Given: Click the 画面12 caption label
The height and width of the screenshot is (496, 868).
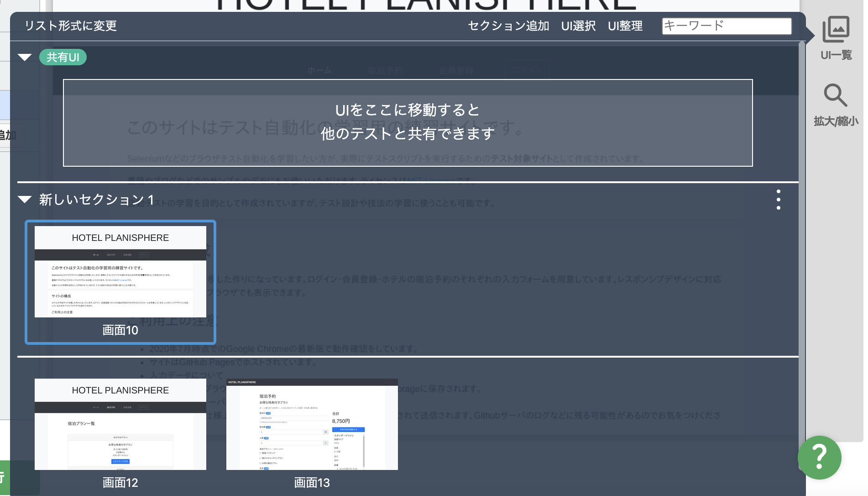Looking at the screenshot, I should pyautogui.click(x=120, y=483).
